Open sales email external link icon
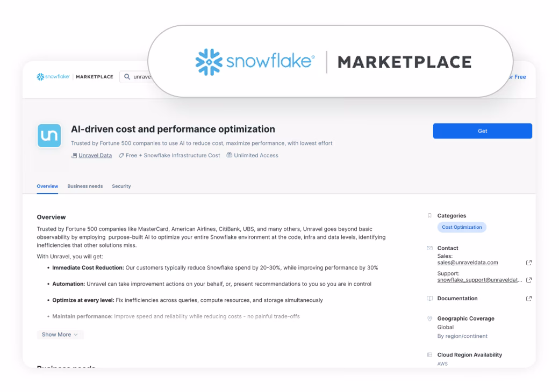This screenshot has width=559, height=392. click(529, 263)
